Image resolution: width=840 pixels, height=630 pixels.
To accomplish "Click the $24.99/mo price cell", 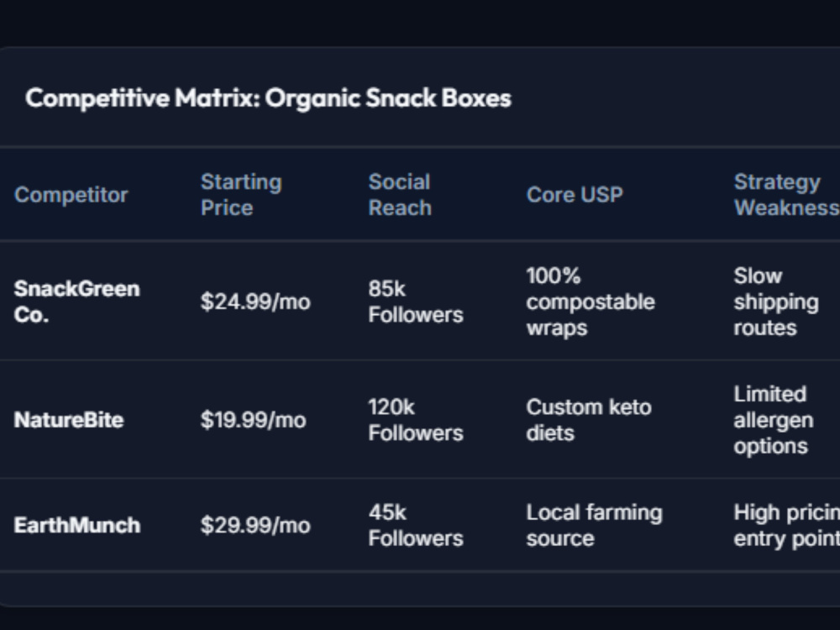I will tap(255, 302).
